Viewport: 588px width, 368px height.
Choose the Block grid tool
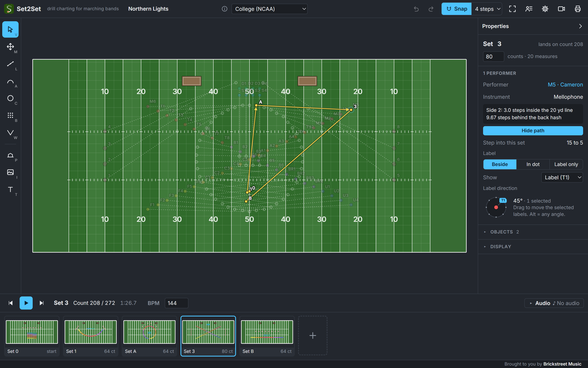10,115
